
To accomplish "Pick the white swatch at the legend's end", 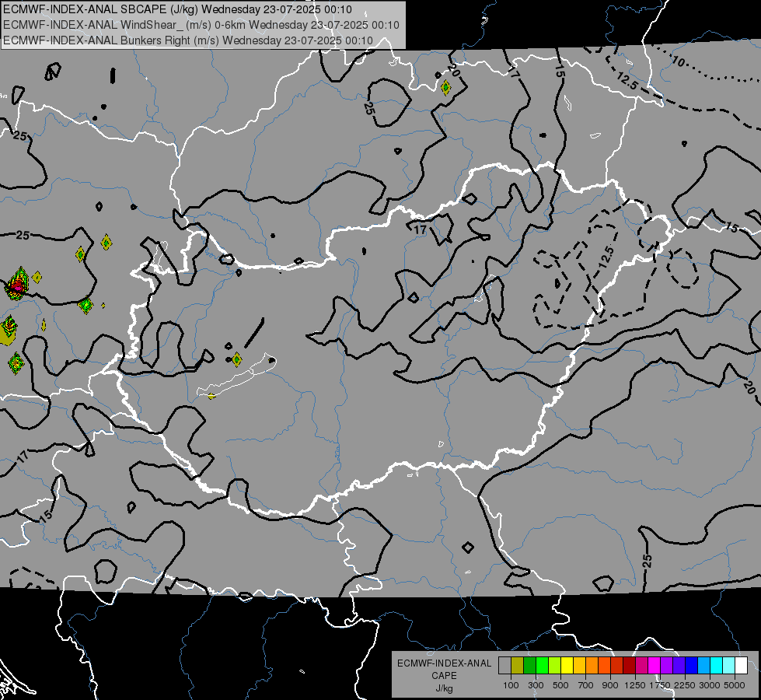I will coord(742,665).
